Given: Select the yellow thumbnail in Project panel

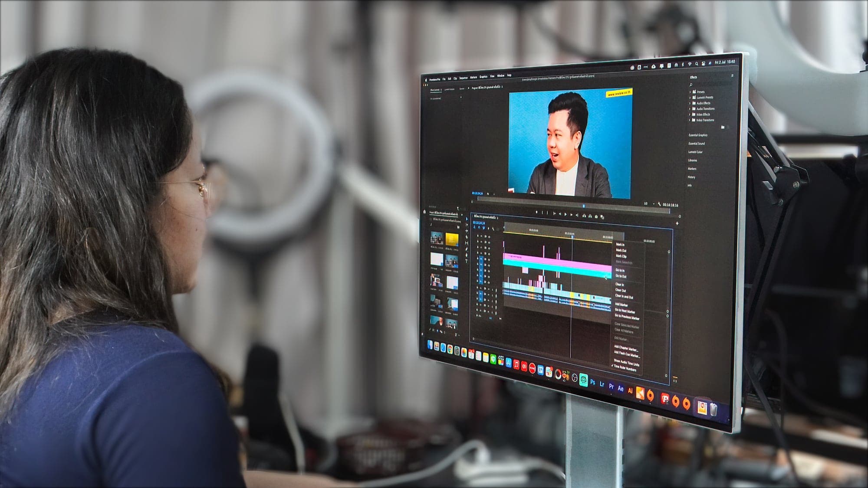Looking at the screenshot, I should coord(452,240).
